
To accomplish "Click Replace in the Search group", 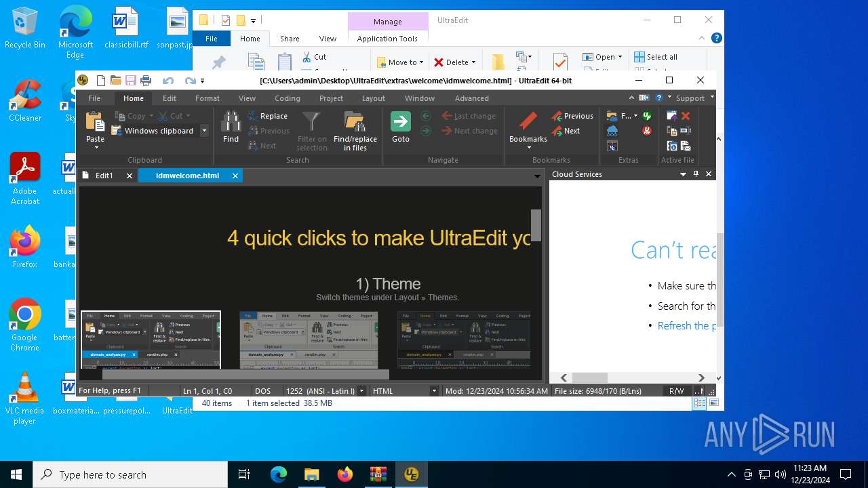I will click(267, 116).
